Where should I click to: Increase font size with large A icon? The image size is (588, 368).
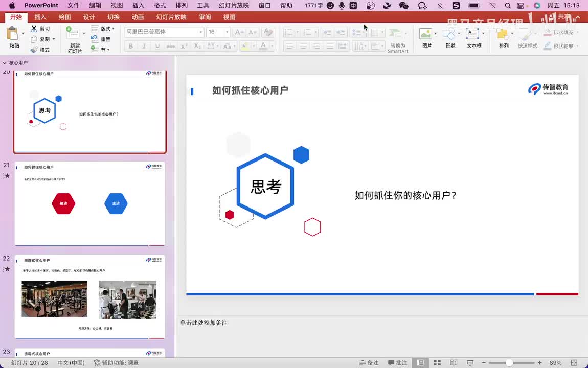pyautogui.click(x=239, y=32)
